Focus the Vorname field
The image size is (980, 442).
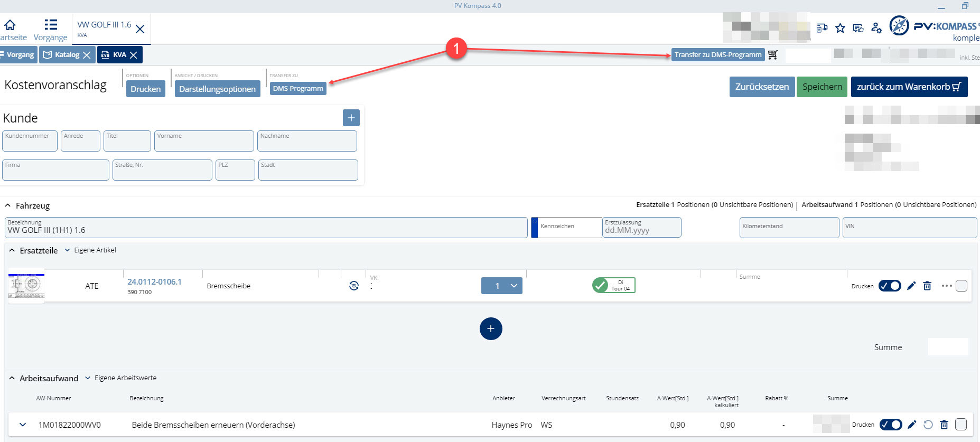[x=204, y=141]
